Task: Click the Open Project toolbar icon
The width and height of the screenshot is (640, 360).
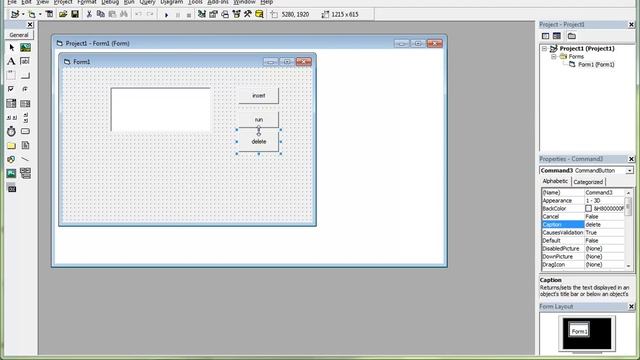Action: (x=63, y=14)
